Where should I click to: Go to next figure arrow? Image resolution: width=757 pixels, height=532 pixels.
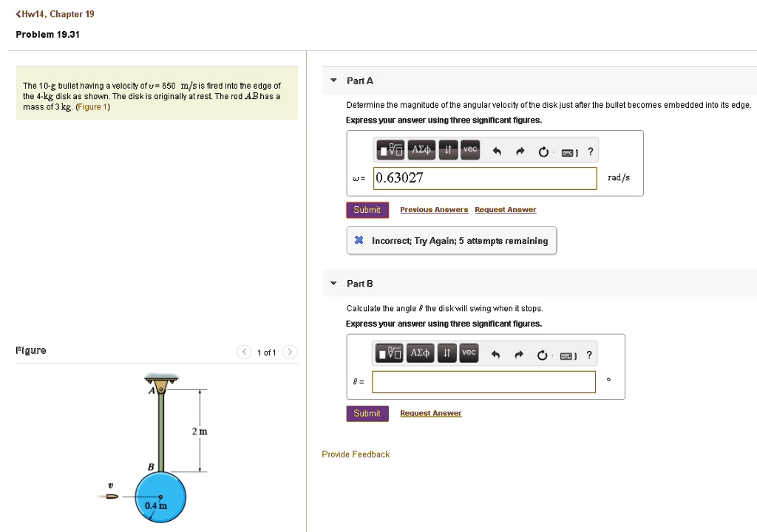(x=290, y=352)
